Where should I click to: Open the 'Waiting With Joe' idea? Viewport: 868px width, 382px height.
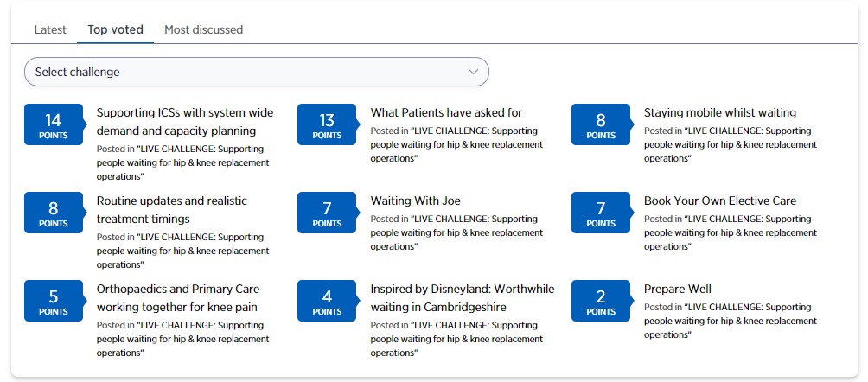tap(415, 201)
